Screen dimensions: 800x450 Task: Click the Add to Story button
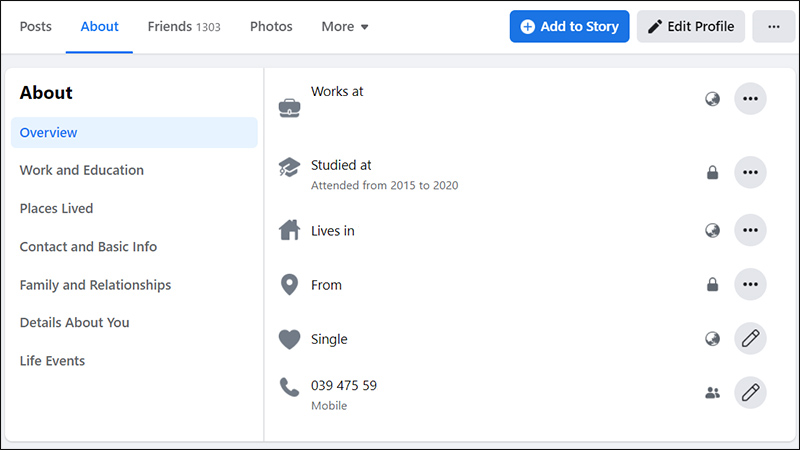click(569, 27)
